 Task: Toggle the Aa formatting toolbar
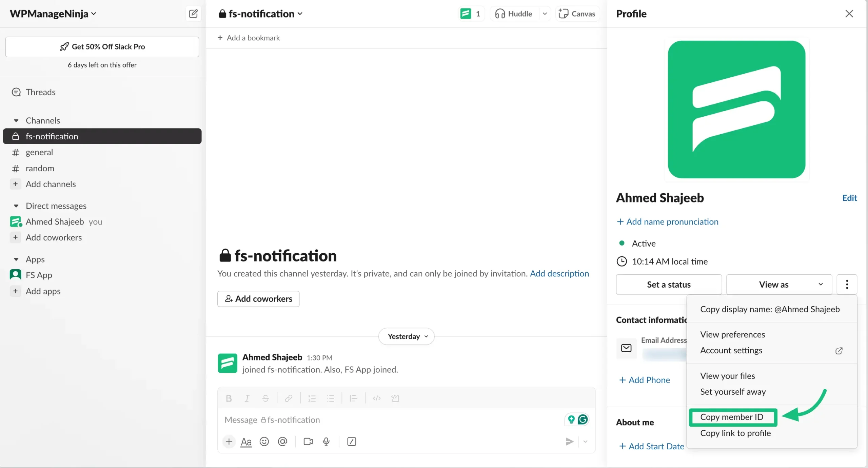246,442
